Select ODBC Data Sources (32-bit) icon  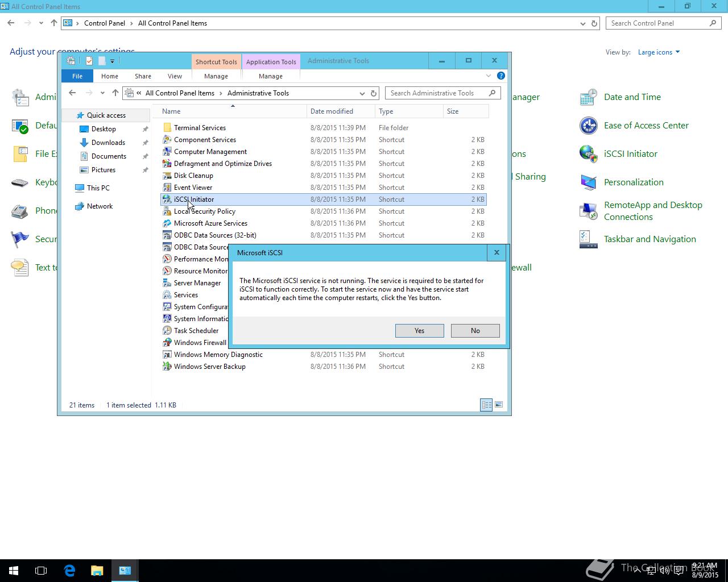pos(167,235)
